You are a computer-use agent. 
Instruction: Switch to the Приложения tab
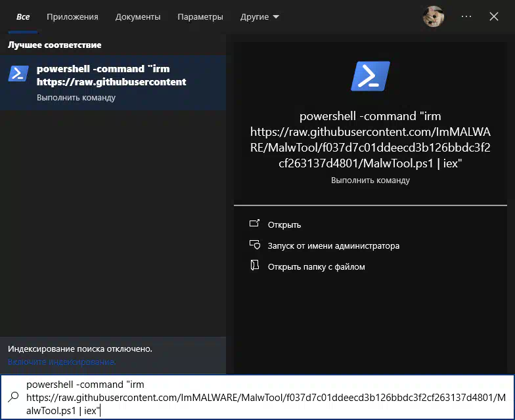(72, 17)
